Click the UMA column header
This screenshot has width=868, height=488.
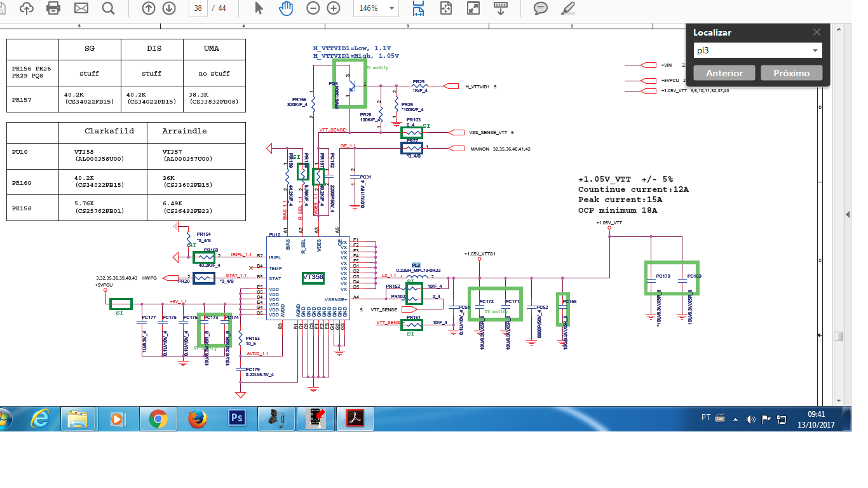coord(212,48)
